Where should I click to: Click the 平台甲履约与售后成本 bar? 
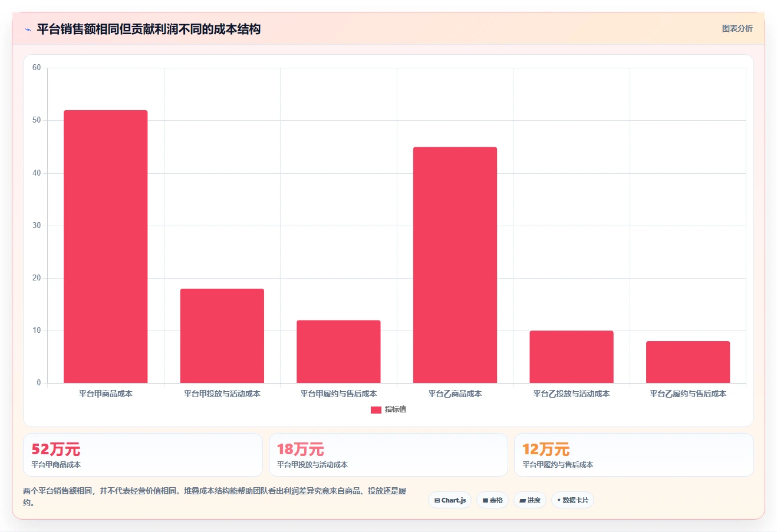point(338,352)
